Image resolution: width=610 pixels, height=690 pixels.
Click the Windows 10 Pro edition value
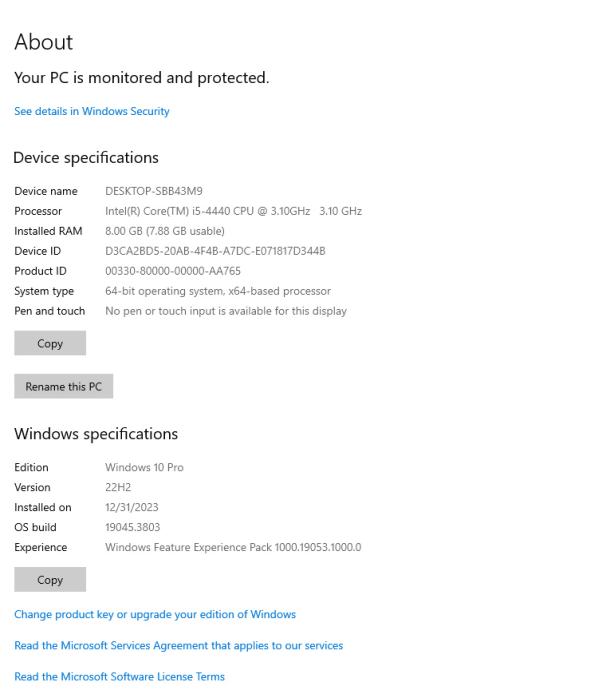[x=144, y=467]
